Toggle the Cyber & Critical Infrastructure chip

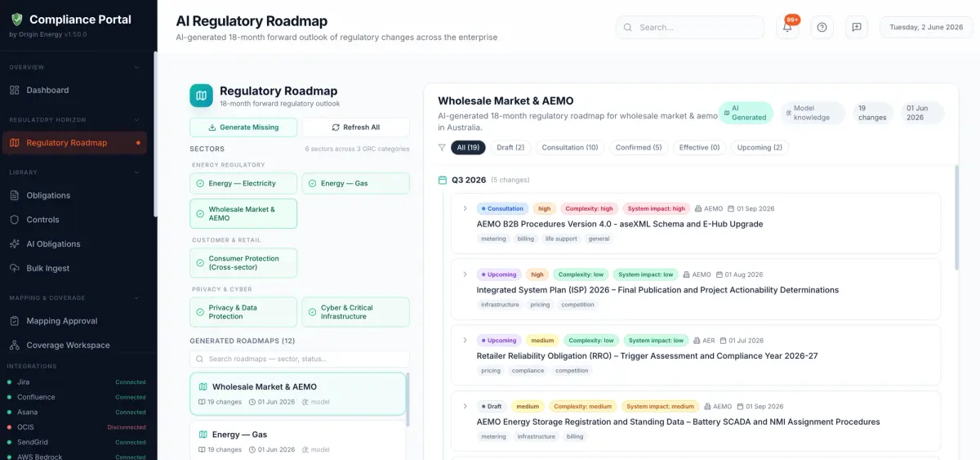pos(356,312)
